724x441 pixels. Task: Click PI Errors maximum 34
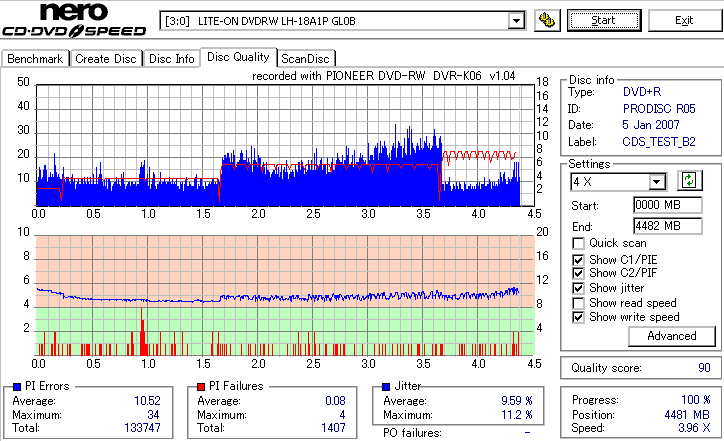[x=153, y=415]
